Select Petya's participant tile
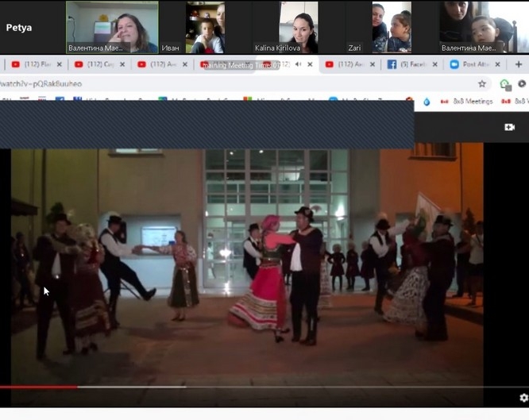 coord(32,28)
